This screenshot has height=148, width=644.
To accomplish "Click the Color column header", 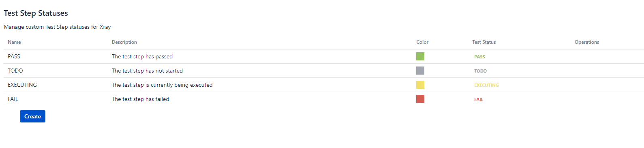I will click(x=422, y=42).
